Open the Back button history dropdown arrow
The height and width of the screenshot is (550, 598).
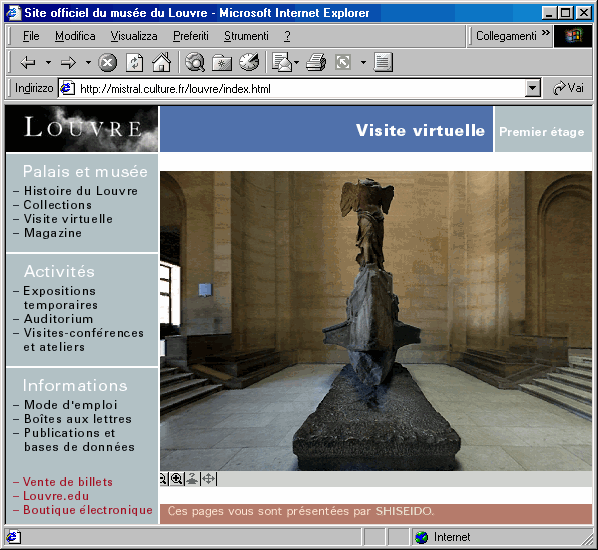pos(48,62)
